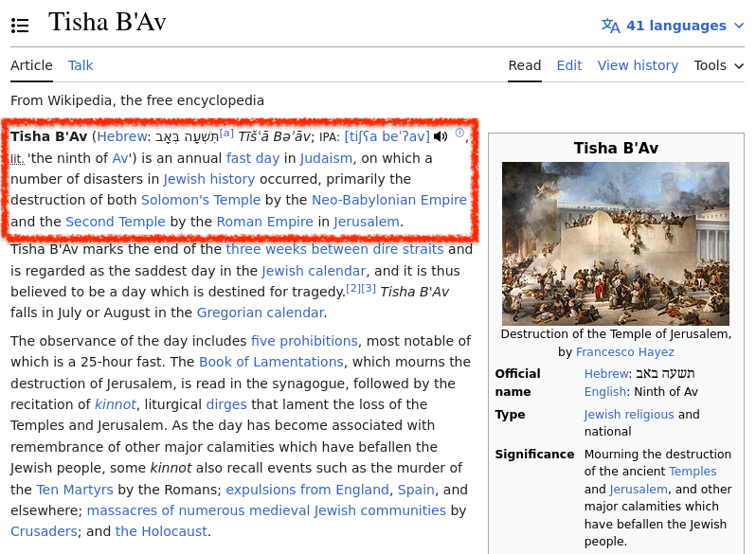Open the View history tab
This screenshot has height=554, width=756.
click(638, 65)
